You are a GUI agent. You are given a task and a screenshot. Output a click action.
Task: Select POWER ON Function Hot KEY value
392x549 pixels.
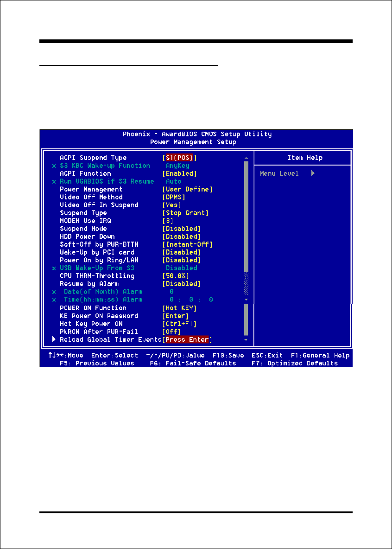[179, 308]
